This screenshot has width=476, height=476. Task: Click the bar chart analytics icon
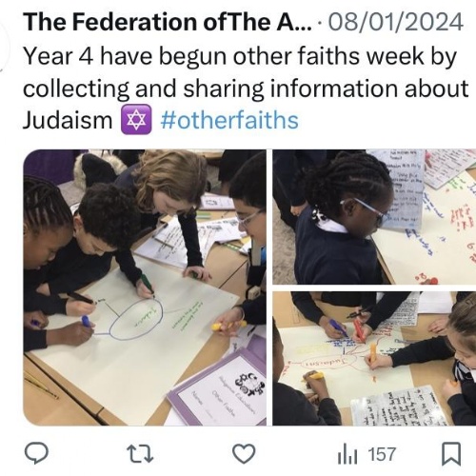coord(347,454)
